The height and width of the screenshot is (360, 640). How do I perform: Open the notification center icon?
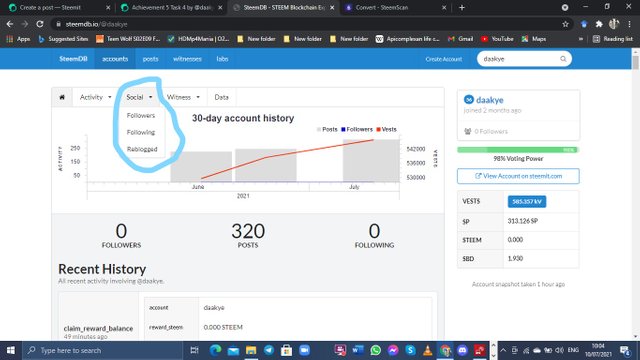click(x=625, y=350)
